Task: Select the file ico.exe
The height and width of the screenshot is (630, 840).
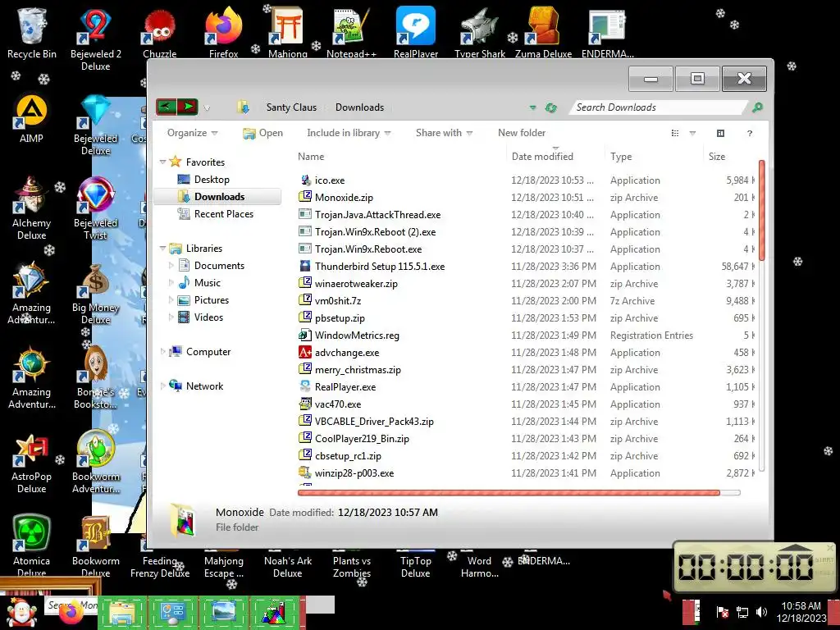Action: click(x=330, y=180)
